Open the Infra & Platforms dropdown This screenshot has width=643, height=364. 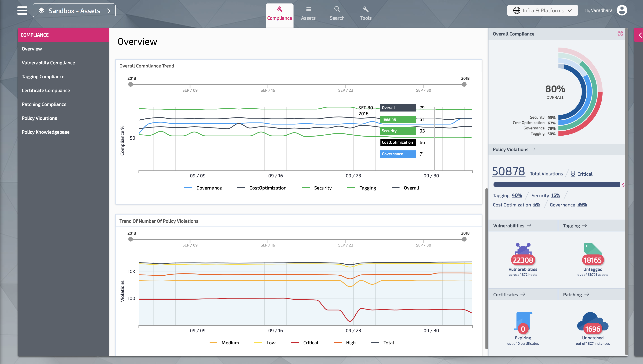(x=542, y=11)
